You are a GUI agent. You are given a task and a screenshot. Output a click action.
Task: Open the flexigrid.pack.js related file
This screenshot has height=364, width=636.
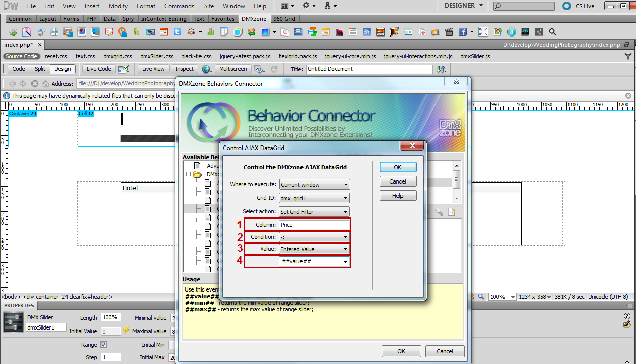coord(298,56)
